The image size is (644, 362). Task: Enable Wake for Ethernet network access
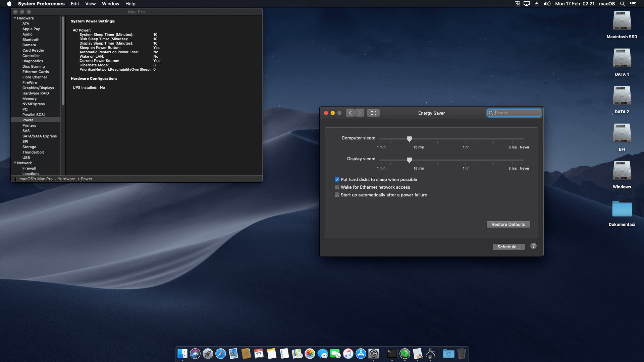point(337,187)
